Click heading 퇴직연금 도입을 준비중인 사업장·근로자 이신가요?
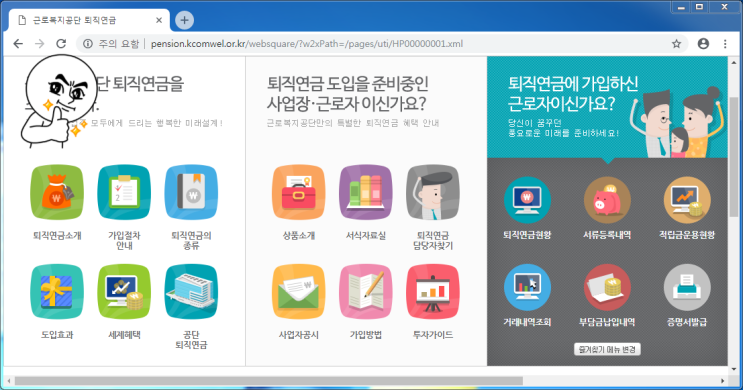This screenshot has height=390, width=743. tap(347, 93)
